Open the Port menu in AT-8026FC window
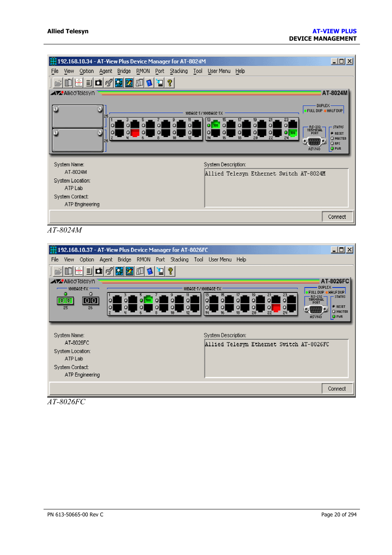This screenshot has width=392, height=555. coord(160,260)
